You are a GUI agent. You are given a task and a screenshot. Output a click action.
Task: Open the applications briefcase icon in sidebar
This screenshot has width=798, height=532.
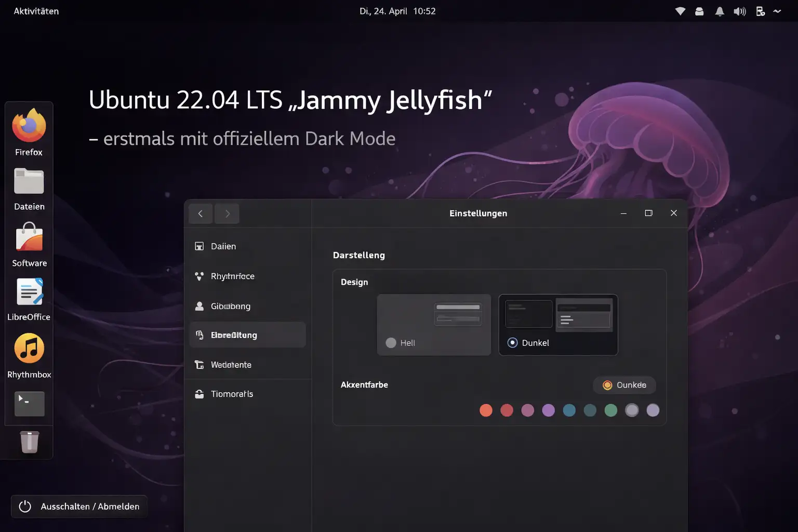click(x=199, y=394)
